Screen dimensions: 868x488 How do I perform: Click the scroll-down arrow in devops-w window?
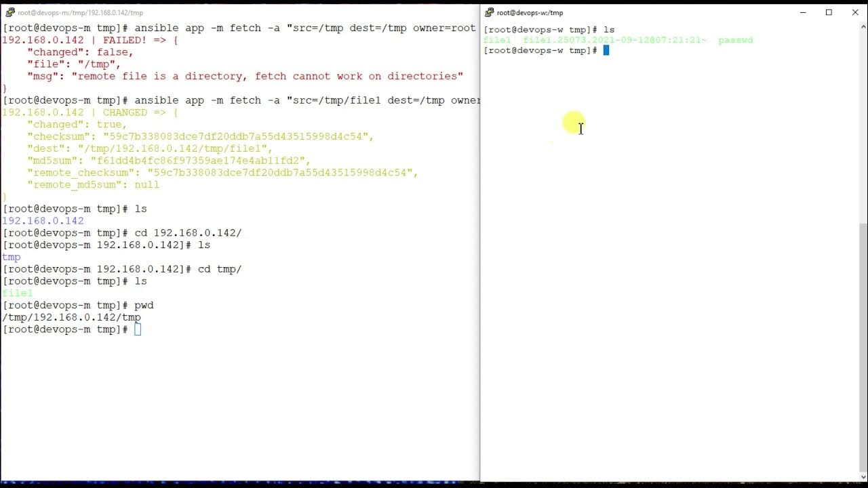[x=863, y=476]
